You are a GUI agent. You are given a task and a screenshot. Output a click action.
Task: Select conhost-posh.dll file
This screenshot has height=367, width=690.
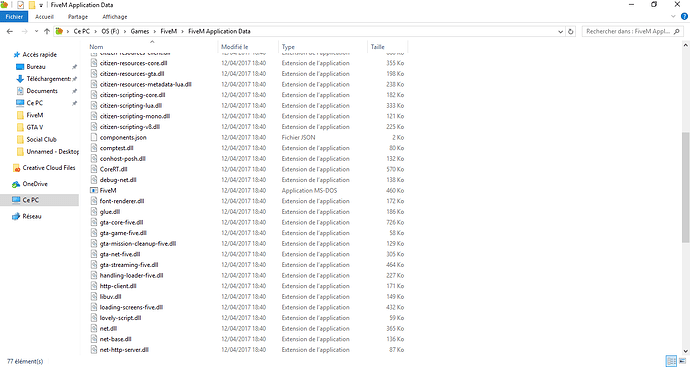coord(122,158)
